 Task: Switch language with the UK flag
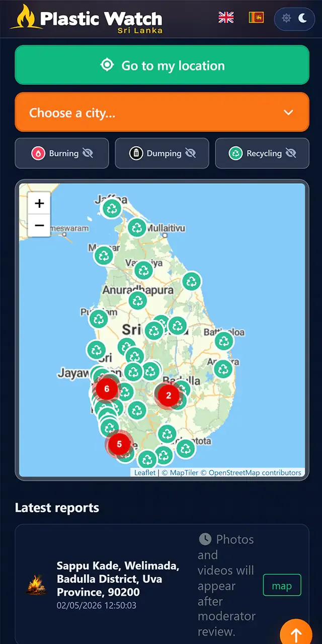click(x=226, y=18)
